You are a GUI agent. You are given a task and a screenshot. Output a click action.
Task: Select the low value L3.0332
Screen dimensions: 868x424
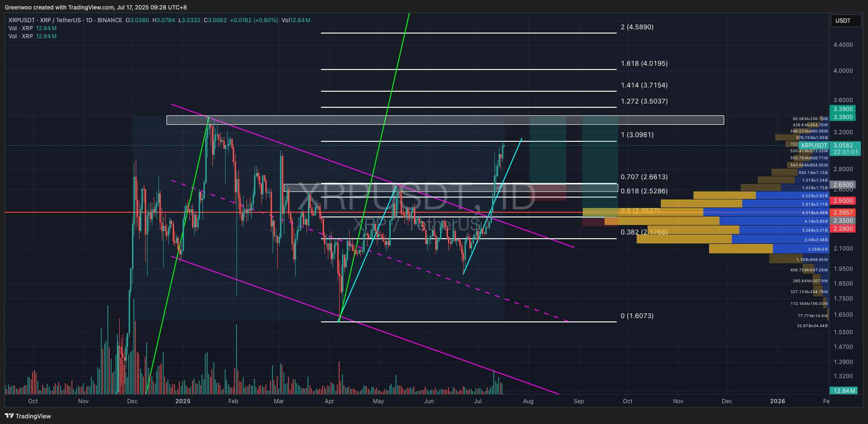(x=189, y=20)
